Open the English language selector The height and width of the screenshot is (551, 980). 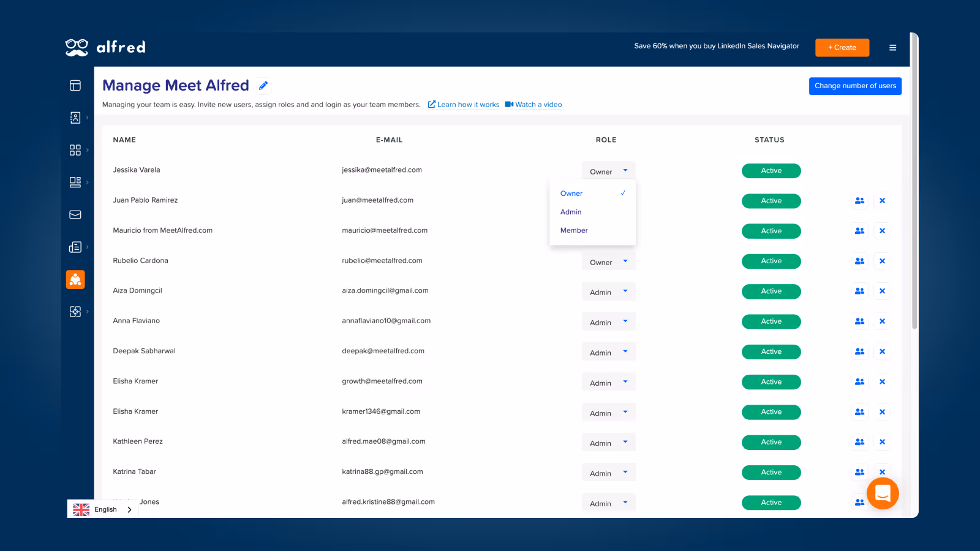tap(103, 509)
